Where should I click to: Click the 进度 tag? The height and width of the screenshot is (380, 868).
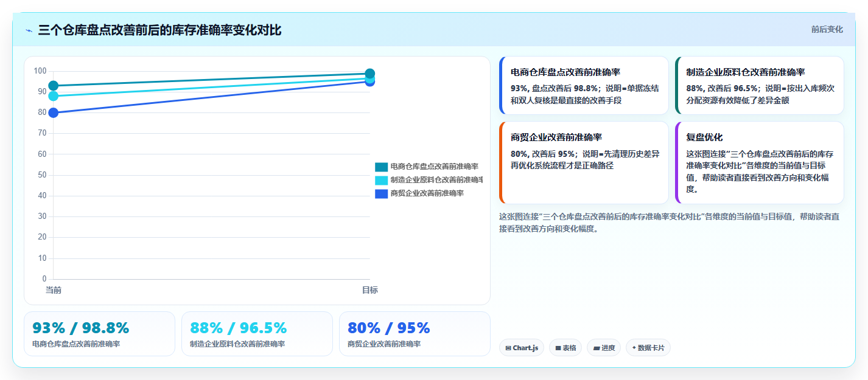(x=604, y=348)
